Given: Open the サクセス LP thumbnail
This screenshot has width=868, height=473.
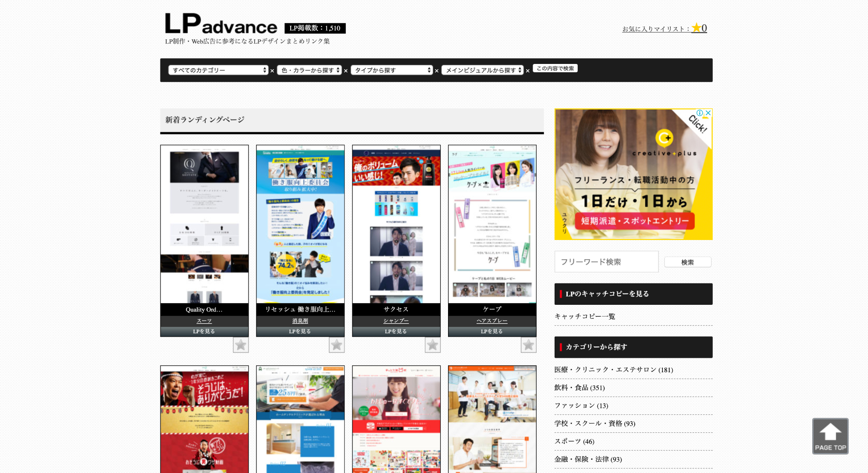Looking at the screenshot, I should coord(396,224).
